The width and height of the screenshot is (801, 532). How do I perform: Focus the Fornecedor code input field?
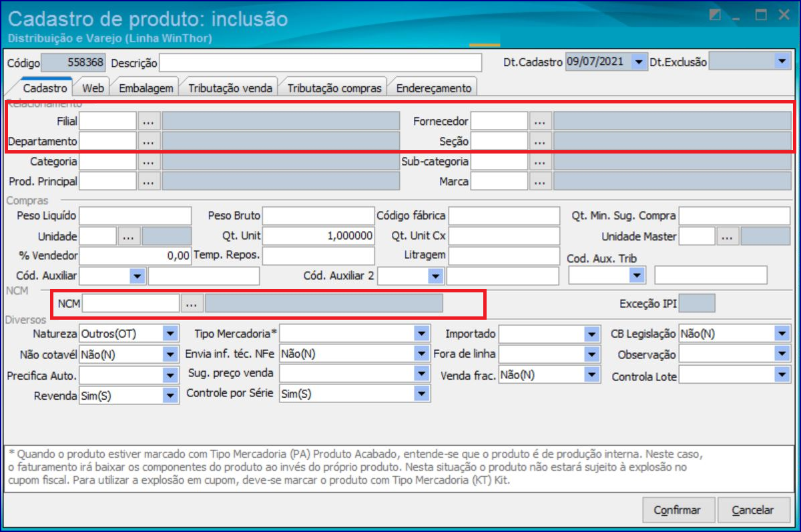coord(499,121)
